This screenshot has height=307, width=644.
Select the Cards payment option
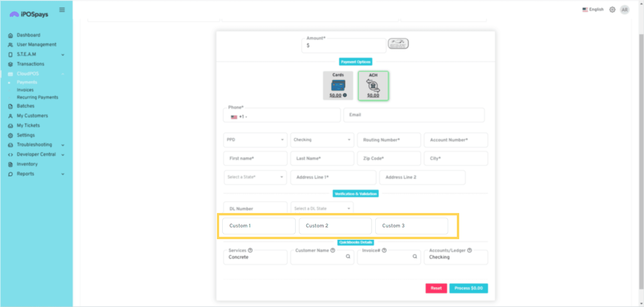click(338, 86)
